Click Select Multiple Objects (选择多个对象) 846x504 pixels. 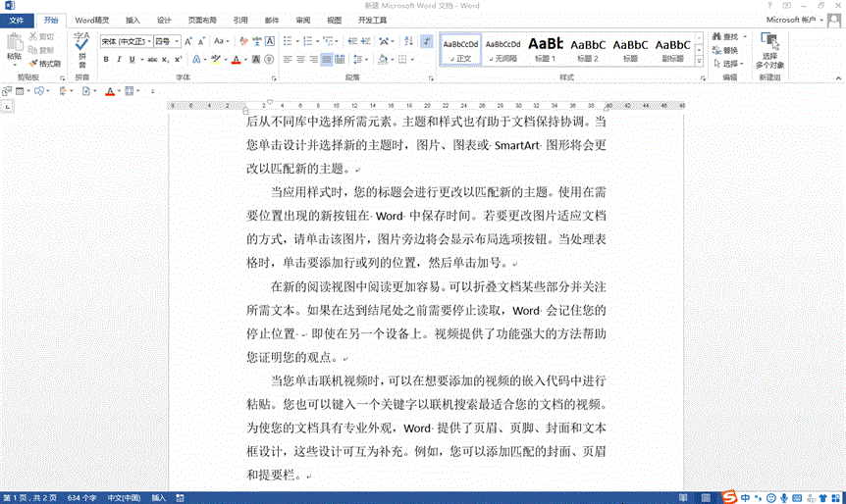[769, 50]
